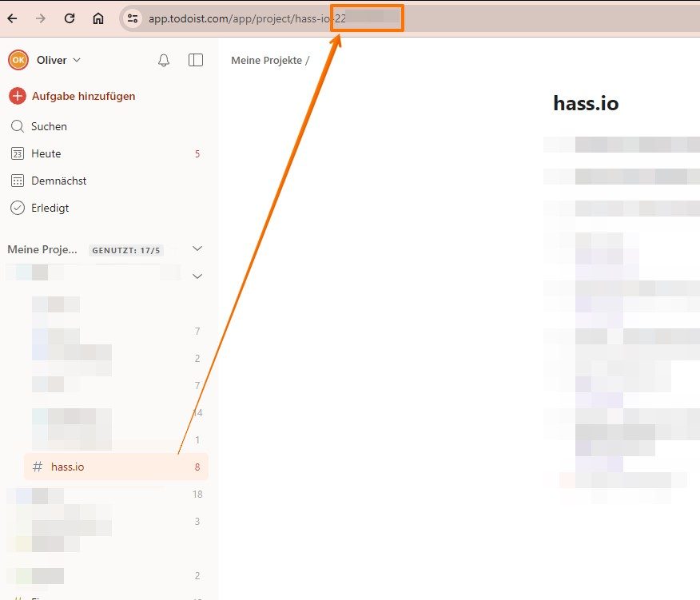This screenshot has width=700, height=600.
Task: Open the browser home page
Action: tap(98, 18)
